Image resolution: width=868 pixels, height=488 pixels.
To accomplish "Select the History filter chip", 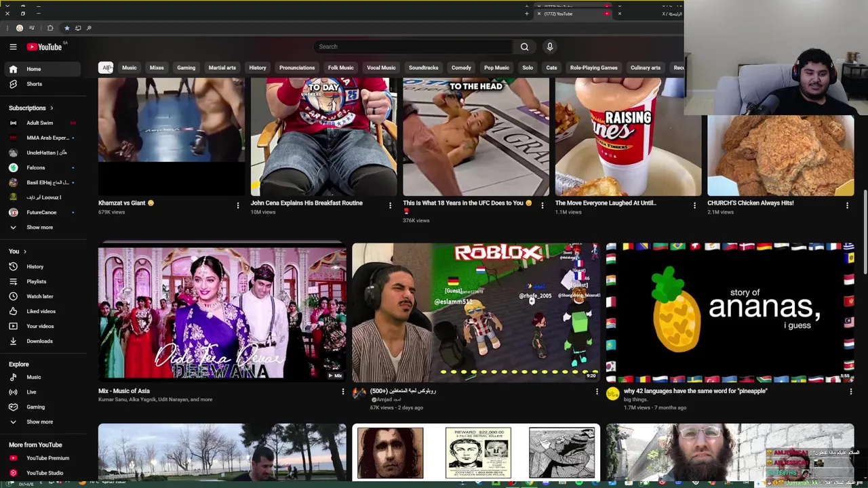I will click(258, 68).
